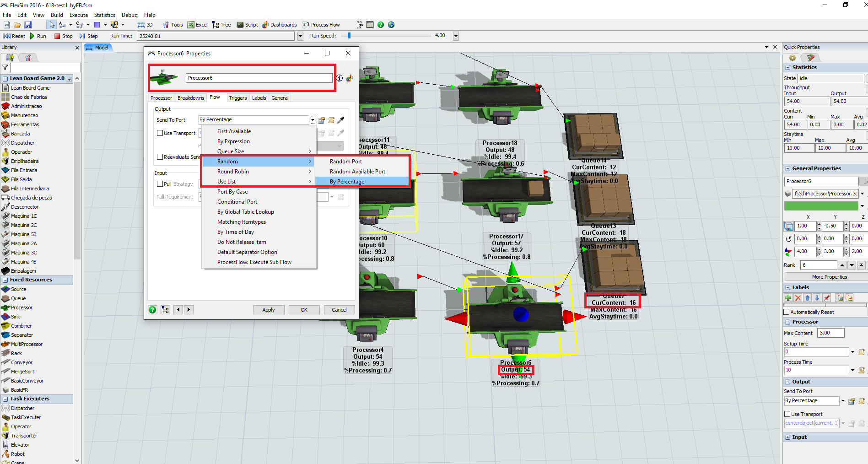This screenshot has width=868, height=464.
Task: Click the red delete label icon
Action: [798, 298]
